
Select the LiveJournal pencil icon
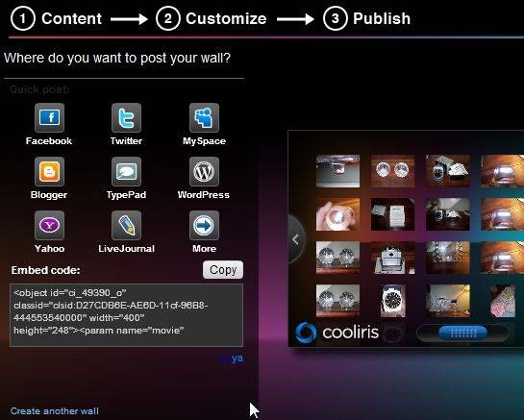[126, 226]
